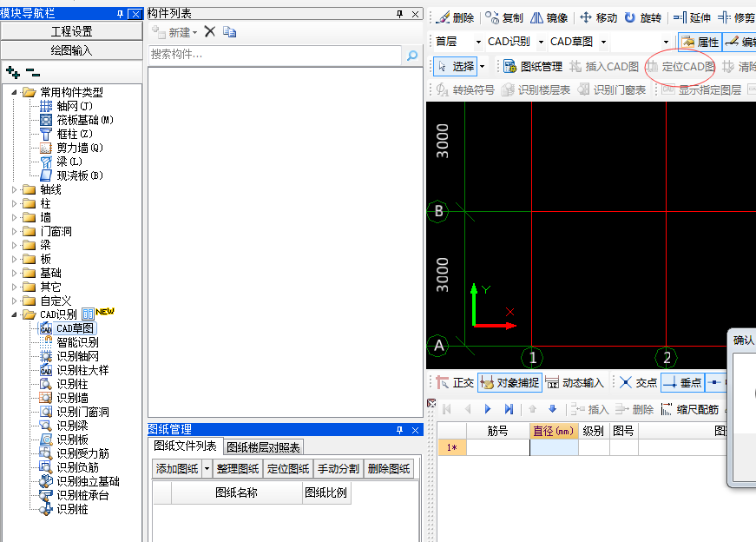Click into the 搜索构件 search field
This screenshot has height=542, width=756.
tap(275, 55)
